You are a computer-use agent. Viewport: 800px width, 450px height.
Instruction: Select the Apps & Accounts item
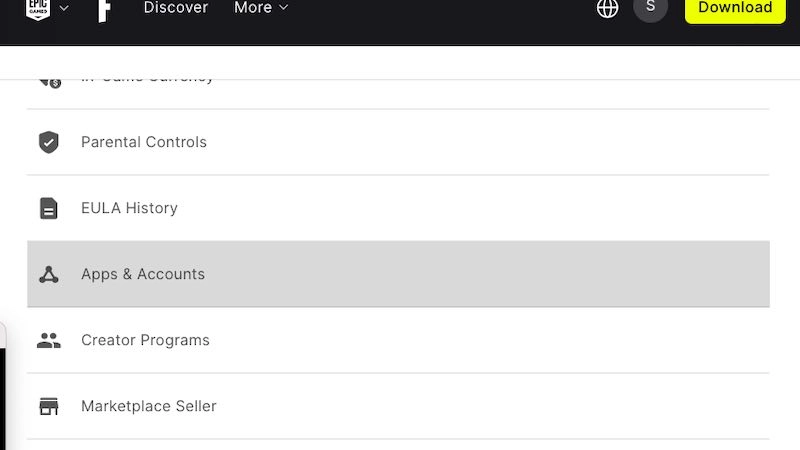(x=398, y=274)
